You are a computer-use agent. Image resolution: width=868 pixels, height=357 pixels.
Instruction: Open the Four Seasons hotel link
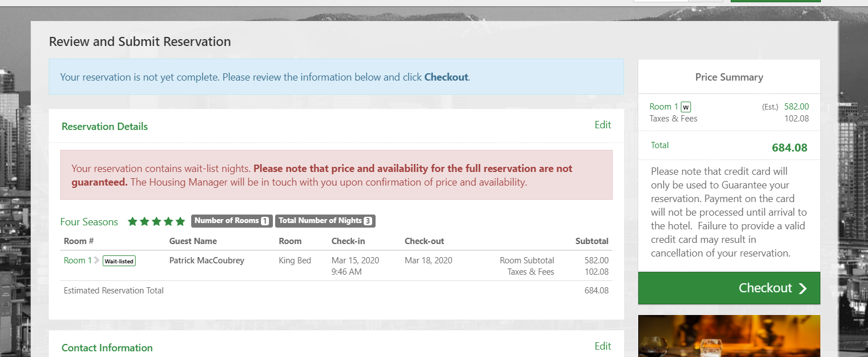pyautogui.click(x=89, y=222)
